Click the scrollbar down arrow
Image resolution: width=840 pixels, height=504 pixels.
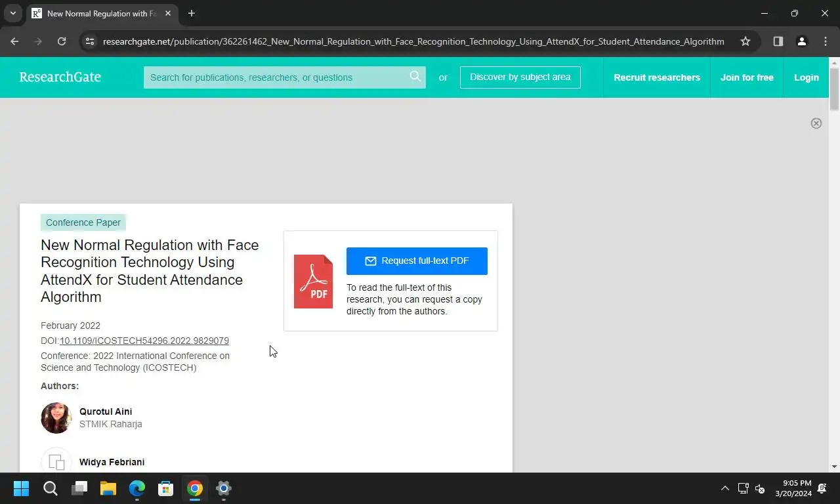click(x=834, y=467)
